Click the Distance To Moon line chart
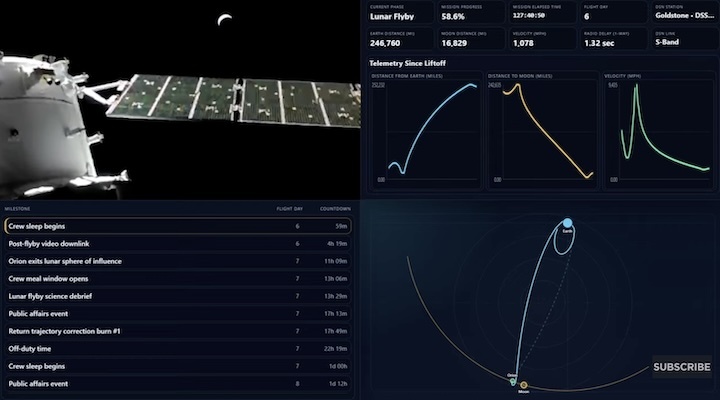720x400 pixels. [542, 130]
